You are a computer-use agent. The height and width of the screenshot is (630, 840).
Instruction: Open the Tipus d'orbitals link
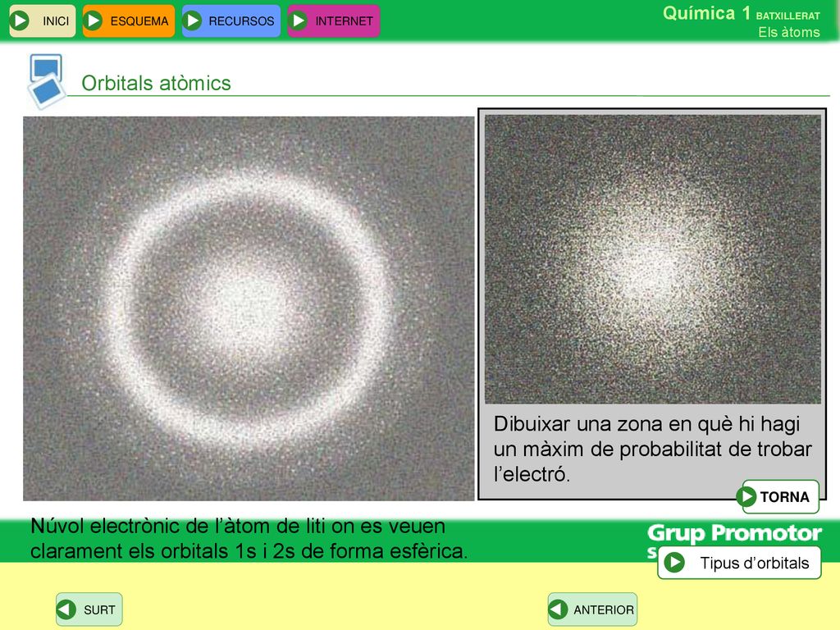tap(739, 563)
